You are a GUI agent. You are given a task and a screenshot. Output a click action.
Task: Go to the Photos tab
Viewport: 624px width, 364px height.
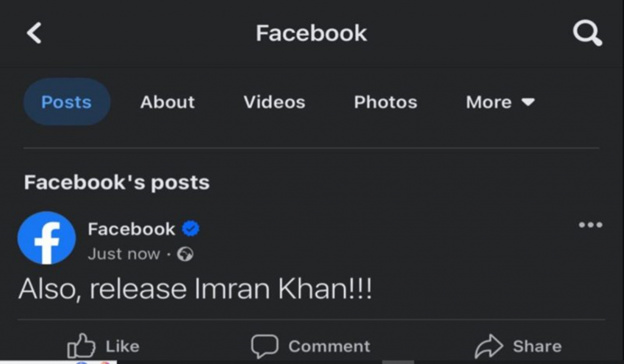coord(386,102)
